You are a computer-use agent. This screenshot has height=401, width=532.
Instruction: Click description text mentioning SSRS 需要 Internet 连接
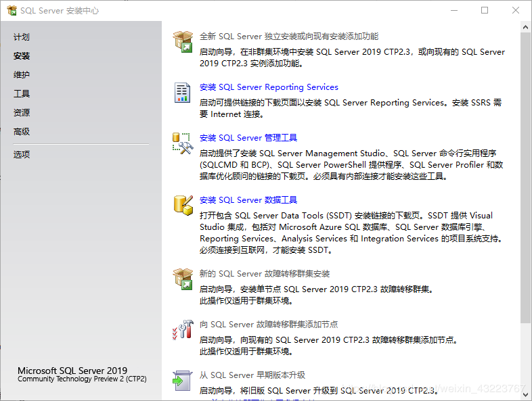(351, 108)
